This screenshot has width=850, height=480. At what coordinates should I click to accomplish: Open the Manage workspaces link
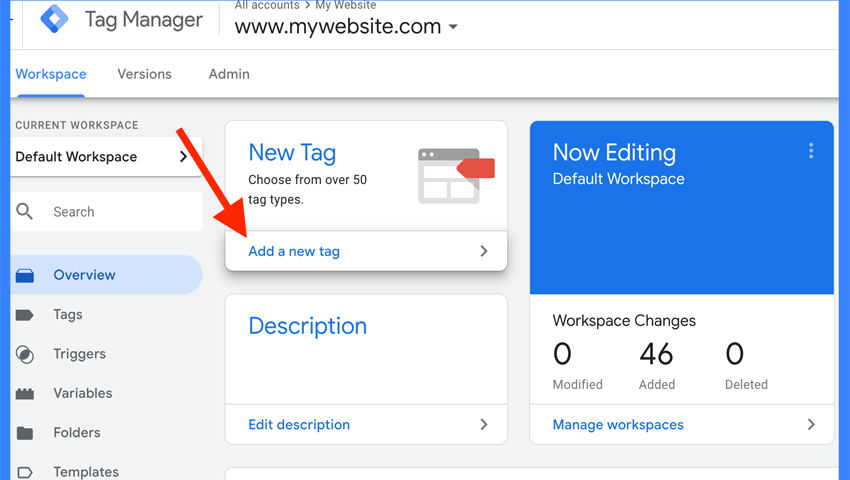pyautogui.click(x=618, y=425)
